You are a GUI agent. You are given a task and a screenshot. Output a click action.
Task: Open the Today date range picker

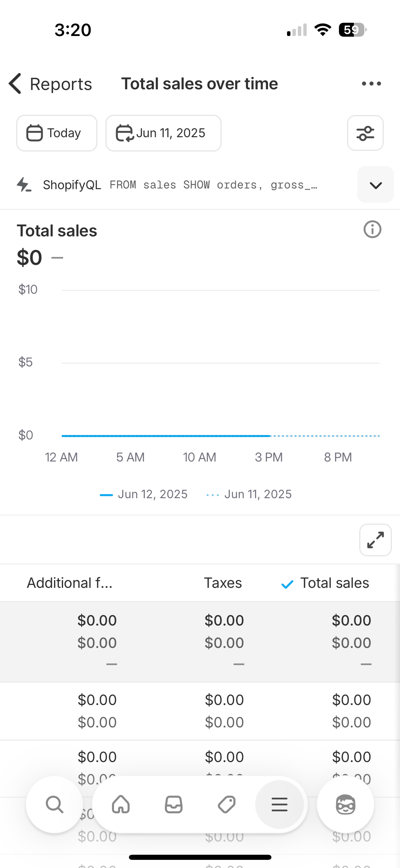pos(57,133)
